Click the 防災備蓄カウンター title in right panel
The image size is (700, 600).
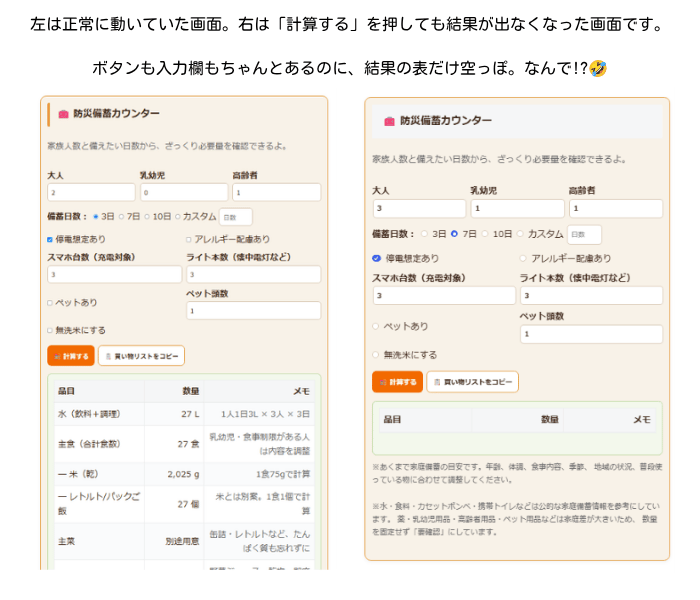point(446,121)
